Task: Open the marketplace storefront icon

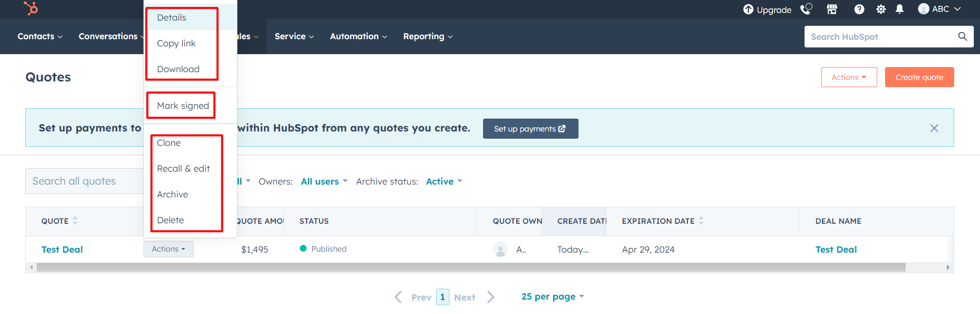Action: [832, 9]
